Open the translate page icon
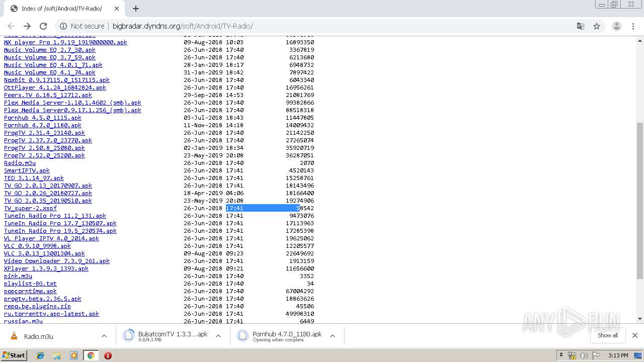The image size is (644, 362). click(580, 26)
